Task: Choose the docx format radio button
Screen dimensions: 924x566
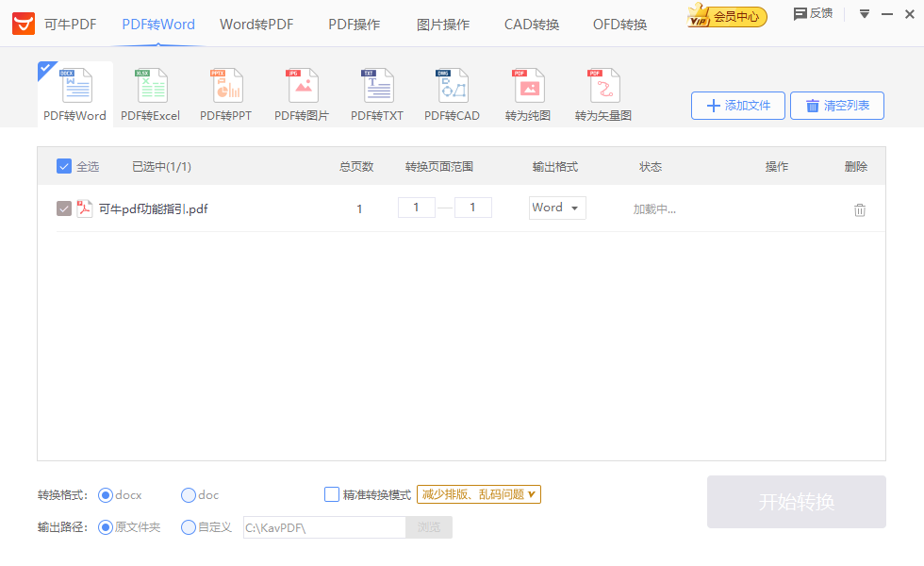Action: 106,495
